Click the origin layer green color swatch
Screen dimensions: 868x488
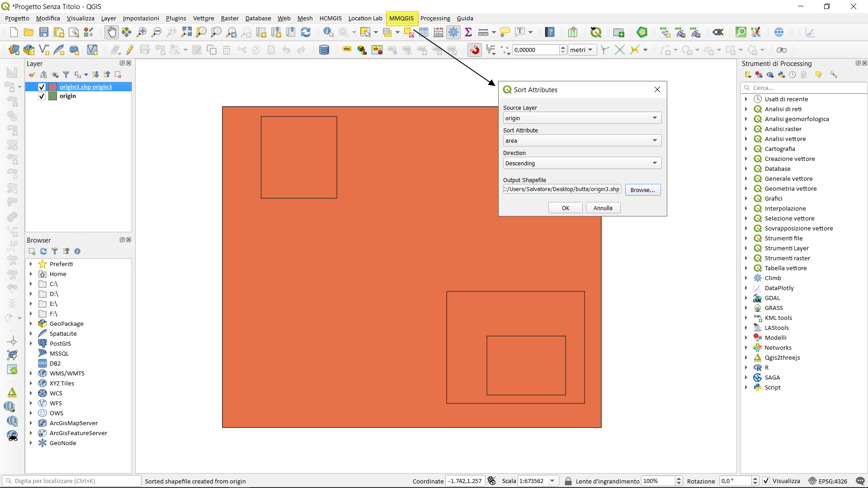coord(53,96)
